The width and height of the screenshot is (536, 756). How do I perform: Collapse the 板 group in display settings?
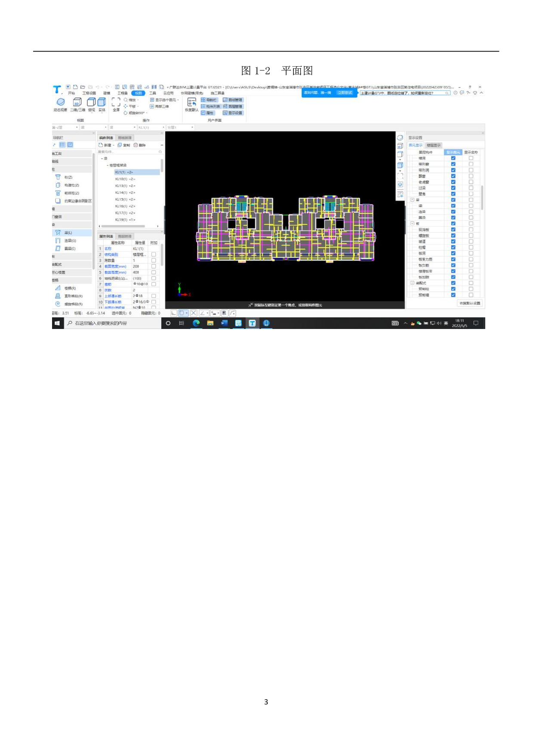412,224
